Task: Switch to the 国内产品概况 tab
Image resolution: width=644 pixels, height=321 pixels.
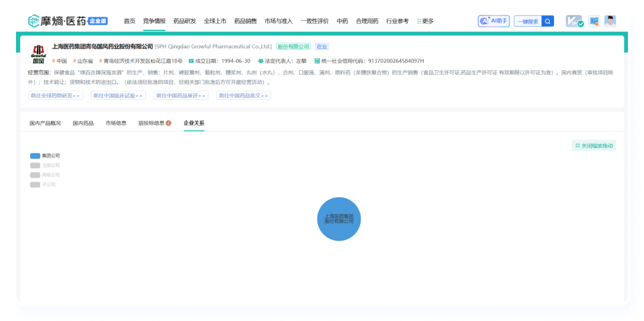Action: 45,123
